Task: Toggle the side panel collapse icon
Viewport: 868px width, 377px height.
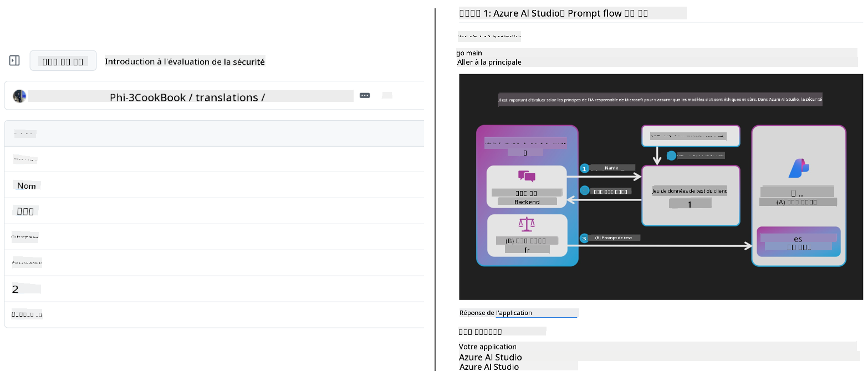Action: (x=14, y=60)
